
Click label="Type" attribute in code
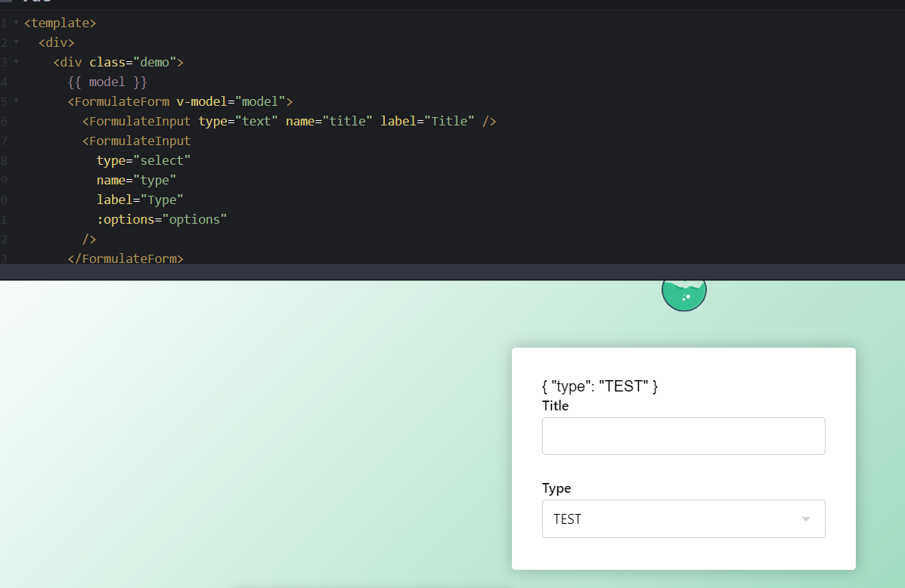[140, 200]
